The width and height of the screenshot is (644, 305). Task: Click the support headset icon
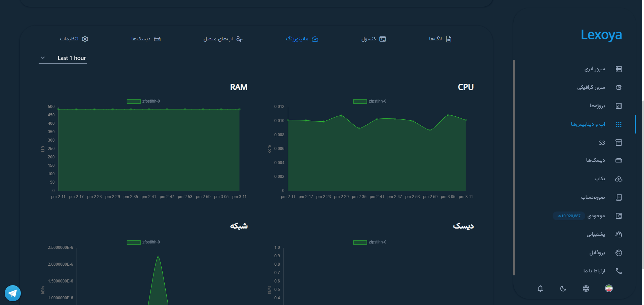618,234
